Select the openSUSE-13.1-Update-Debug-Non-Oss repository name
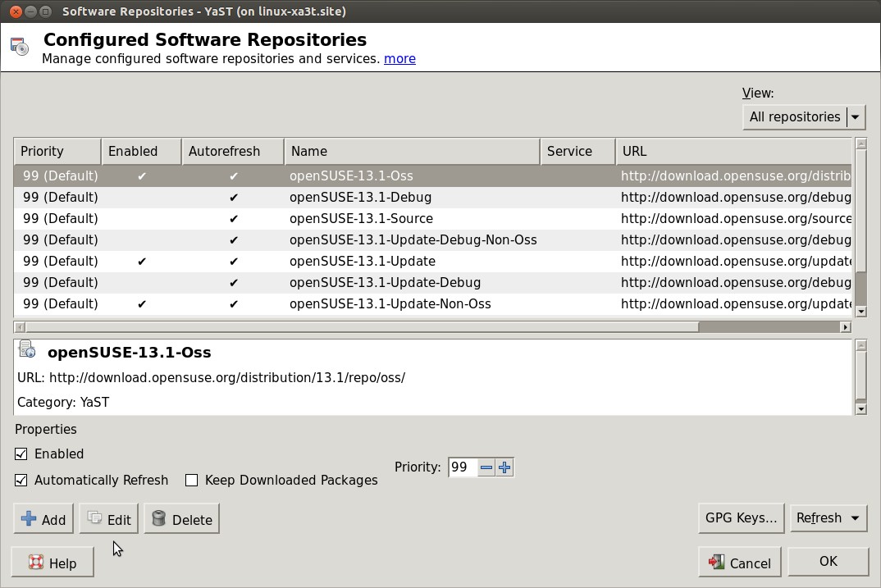Screen dimensions: 881x588 point(413,239)
